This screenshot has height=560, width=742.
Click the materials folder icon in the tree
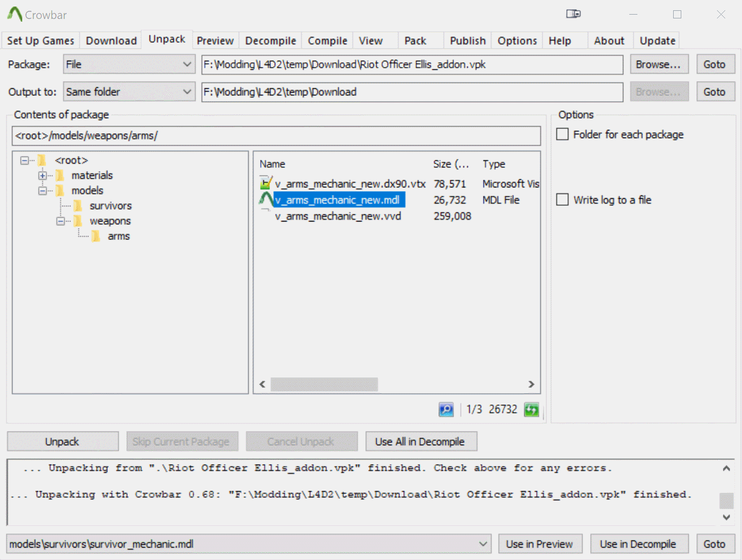click(x=60, y=175)
